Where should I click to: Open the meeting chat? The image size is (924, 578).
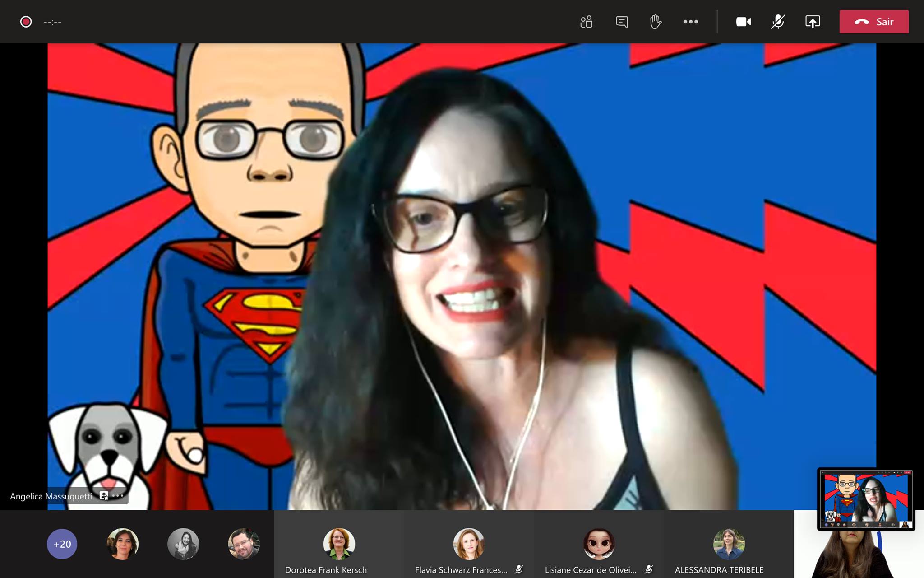(622, 22)
